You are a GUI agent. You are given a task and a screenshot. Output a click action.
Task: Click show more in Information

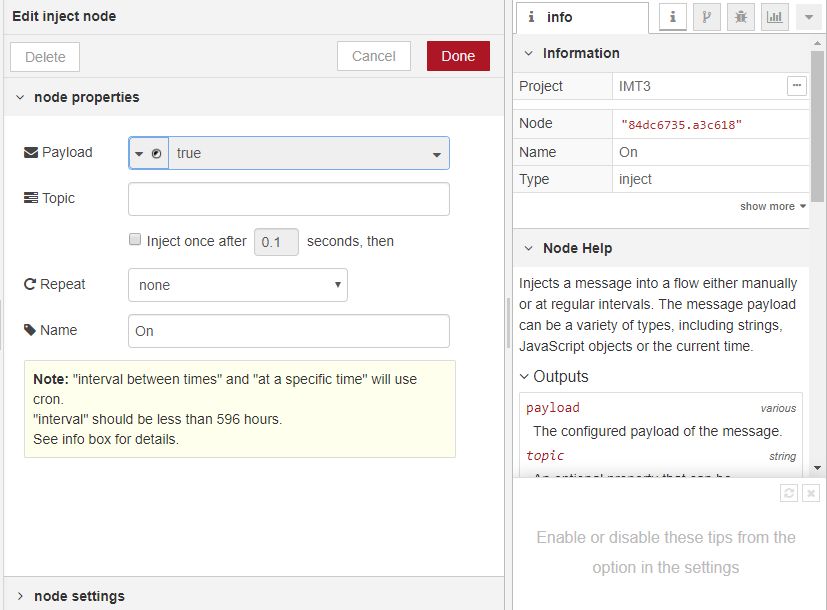(x=773, y=206)
